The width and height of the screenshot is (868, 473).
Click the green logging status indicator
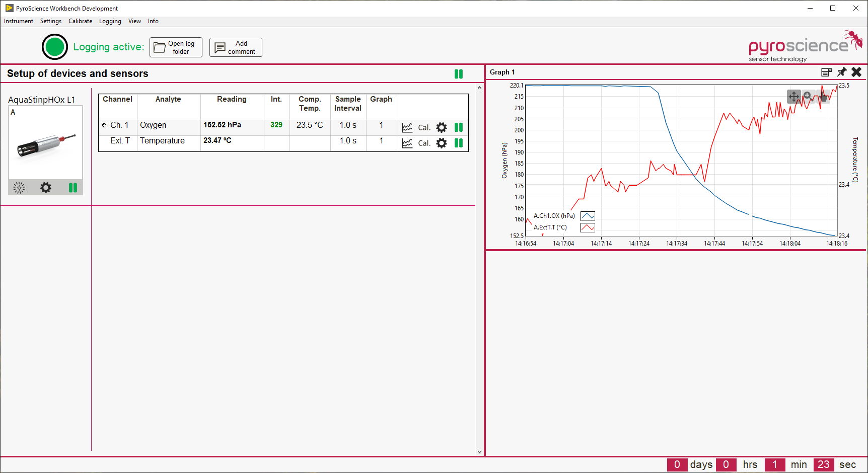point(55,47)
